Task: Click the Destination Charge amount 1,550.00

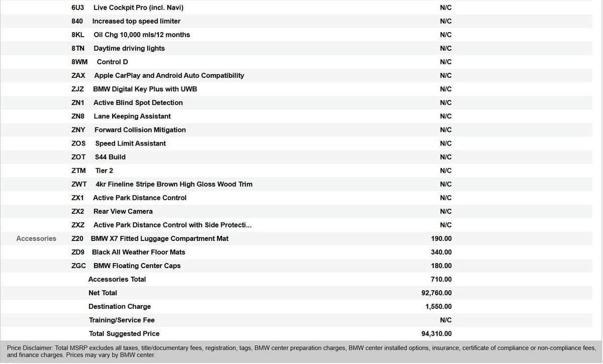Action: click(438, 306)
